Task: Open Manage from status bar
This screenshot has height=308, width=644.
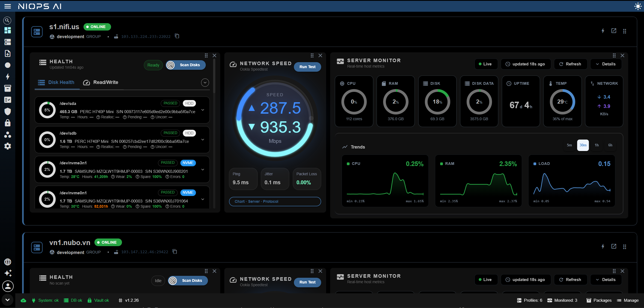Action: click(x=628, y=300)
